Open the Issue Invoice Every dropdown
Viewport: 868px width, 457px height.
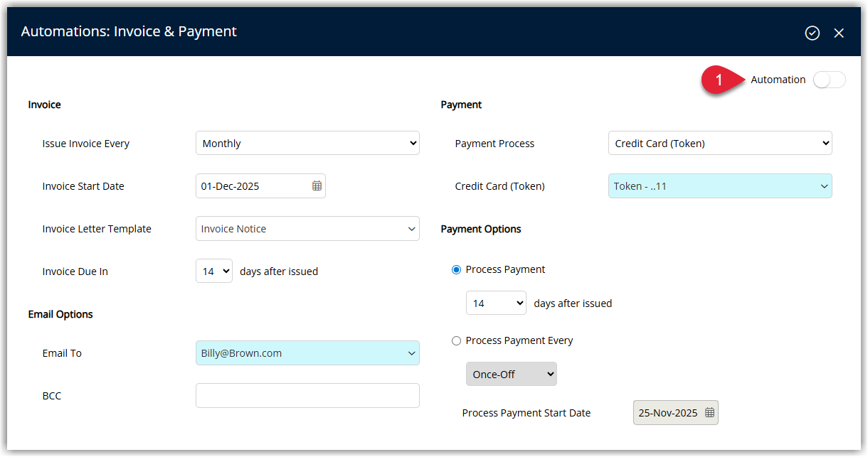point(307,143)
